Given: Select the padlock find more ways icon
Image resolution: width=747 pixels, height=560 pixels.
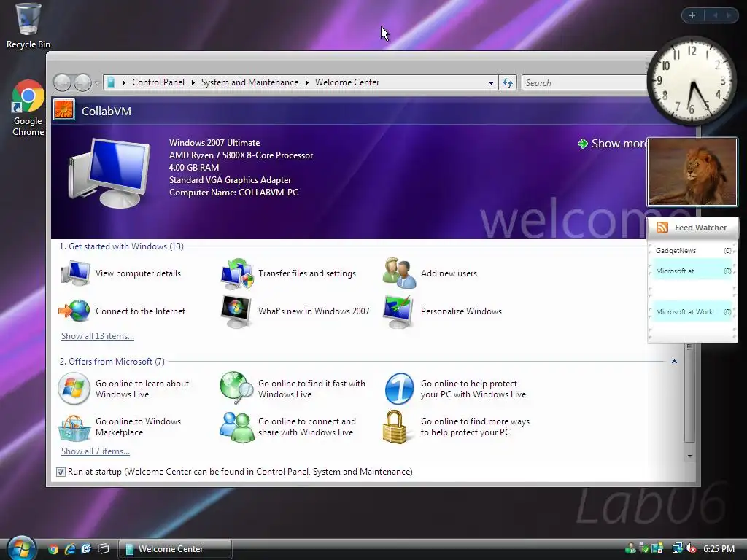Looking at the screenshot, I should point(395,427).
